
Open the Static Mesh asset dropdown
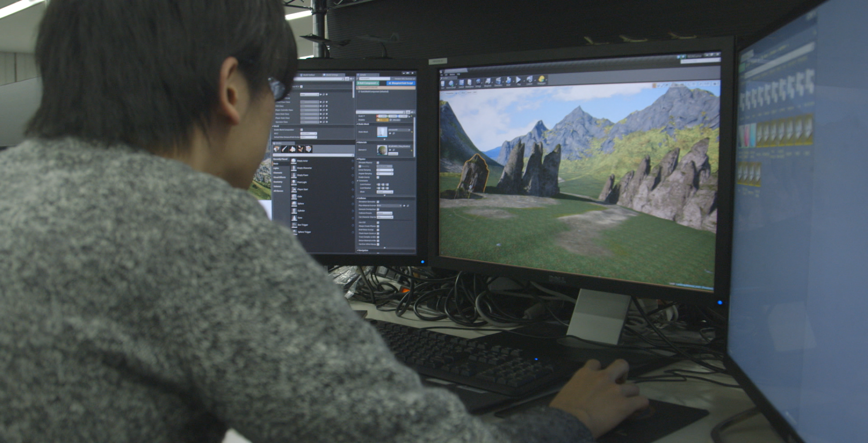(x=399, y=130)
